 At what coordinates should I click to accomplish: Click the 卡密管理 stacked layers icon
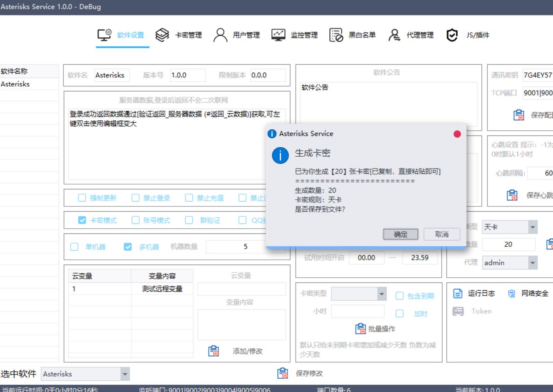162,35
